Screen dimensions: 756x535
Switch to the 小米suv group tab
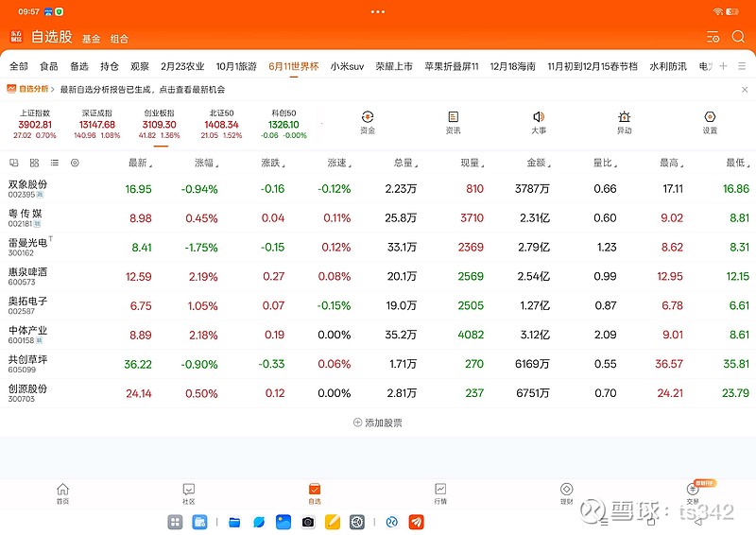(x=347, y=66)
